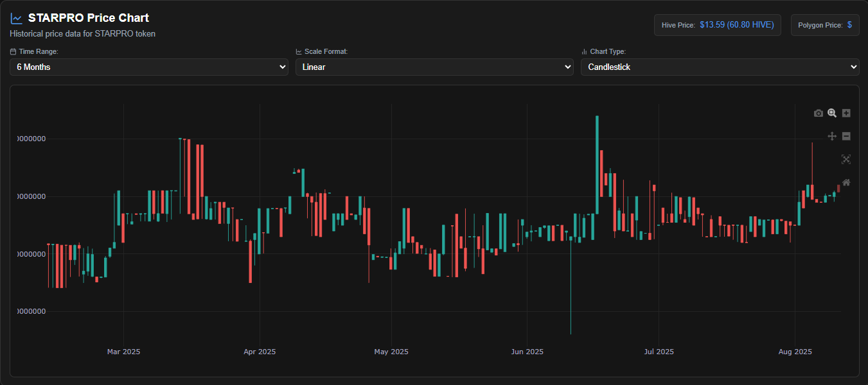Click the "Scale Format:" label

pyautogui.click(x=326, y=51)
